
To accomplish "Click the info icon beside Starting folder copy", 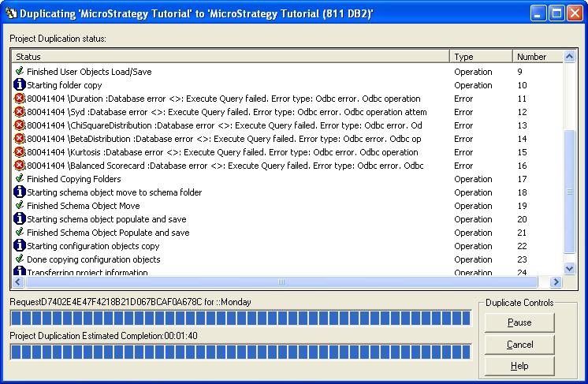I will click(20, 84).
